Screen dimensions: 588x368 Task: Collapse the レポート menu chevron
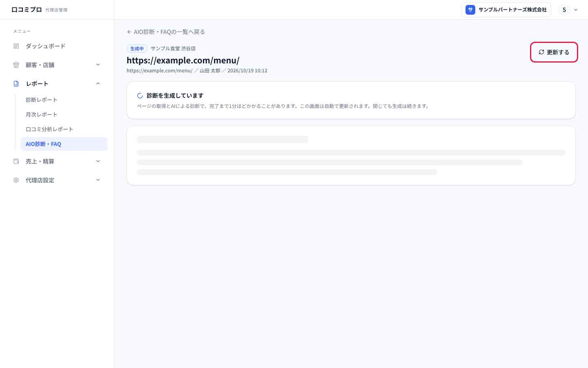click(98, 83)
